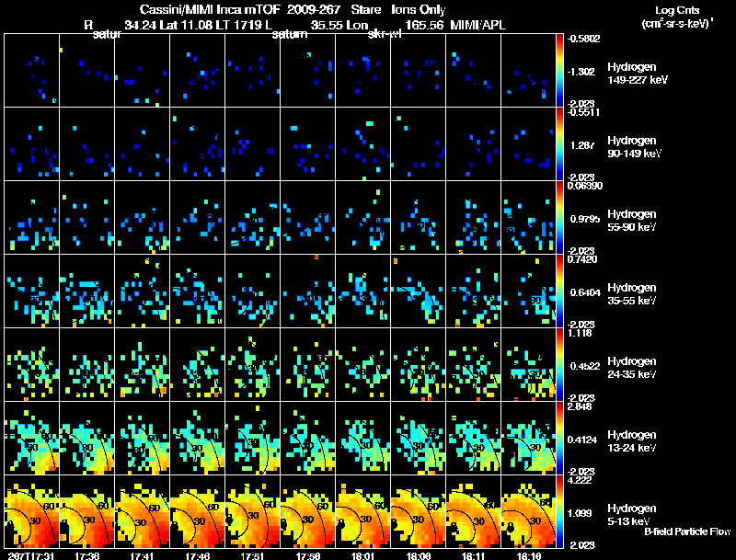Click the 18:11 time label
Viewport: 736px width, 560px height.
click(x=474, y=555)
